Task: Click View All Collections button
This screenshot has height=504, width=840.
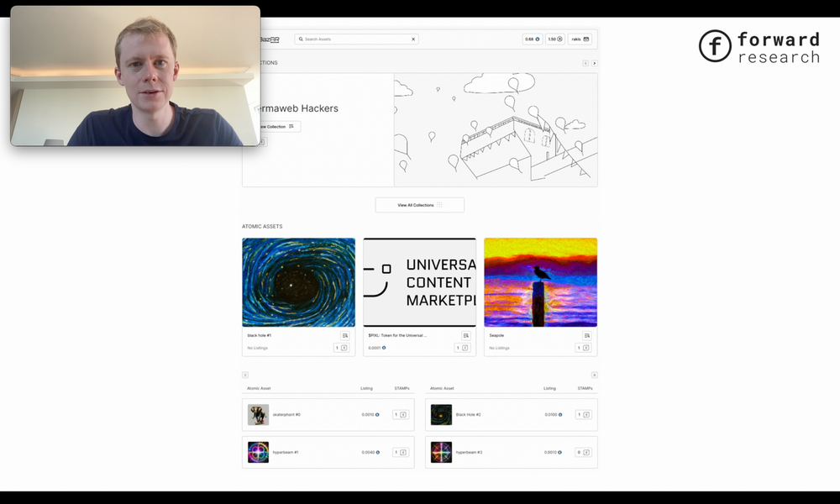Action: coord(419,205)
